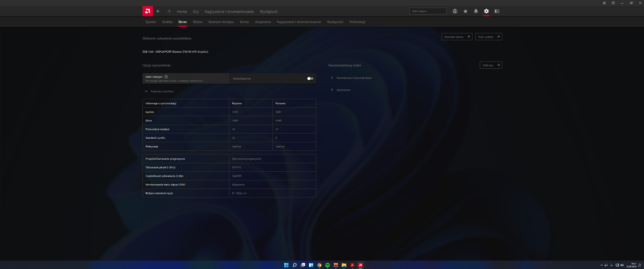644x269 pixels.
Task: Click the Przesunięcie wiodące row label
Action: coord(157,129)
